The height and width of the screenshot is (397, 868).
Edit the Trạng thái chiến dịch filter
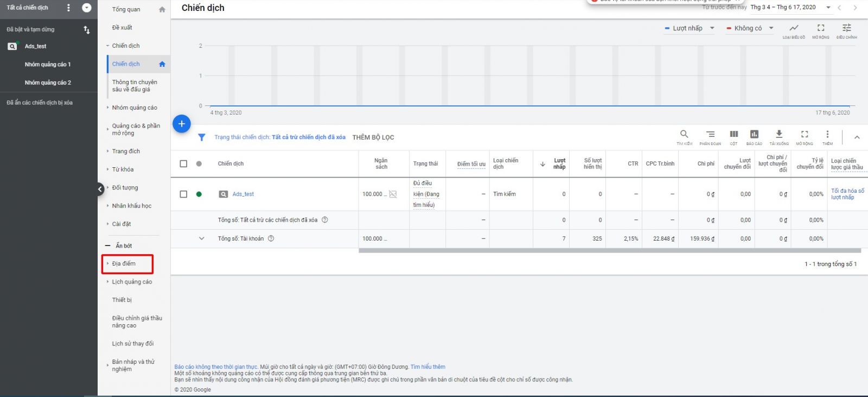pos(280,137)
